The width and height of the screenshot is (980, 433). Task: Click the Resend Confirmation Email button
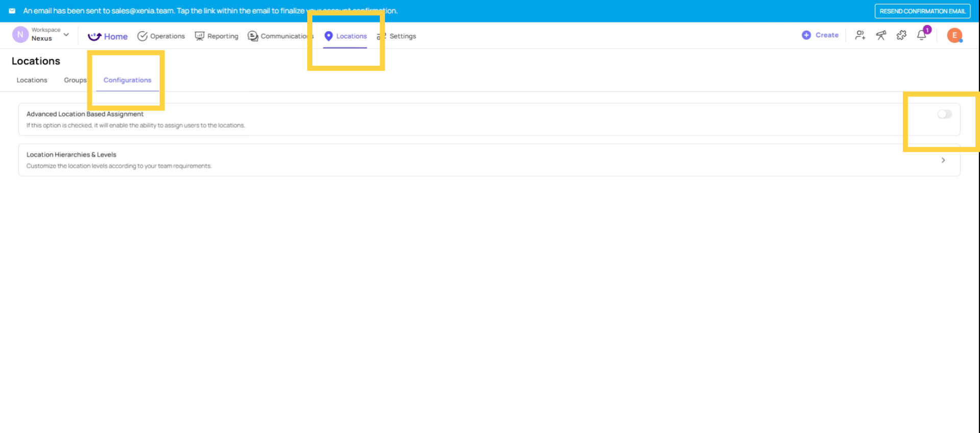pyautogui.click(x=922, y=11)
